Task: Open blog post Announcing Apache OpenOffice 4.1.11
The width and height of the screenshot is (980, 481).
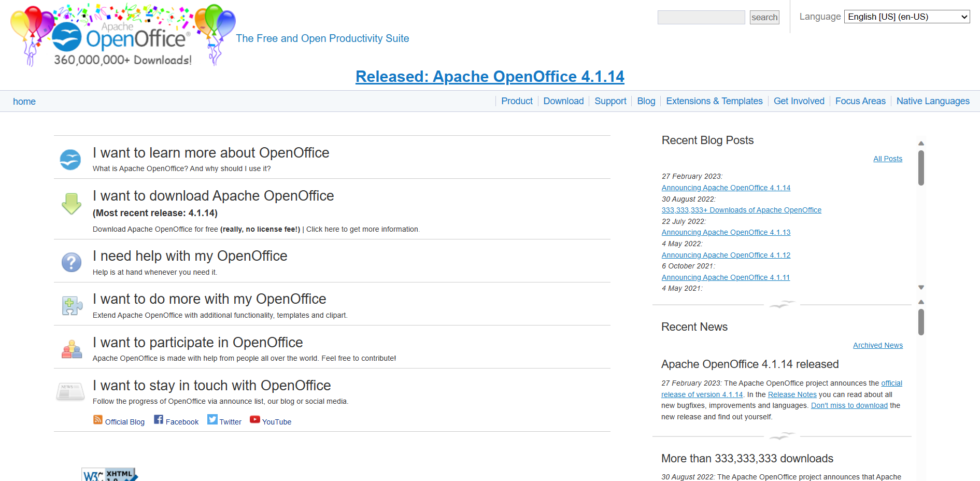Action: tap(726, 277)
